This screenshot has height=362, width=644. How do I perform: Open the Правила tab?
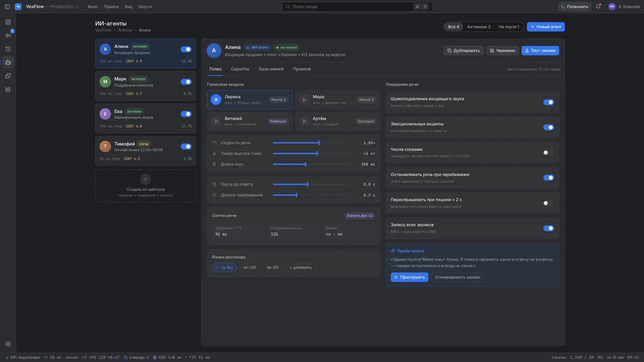coord(302,69)
